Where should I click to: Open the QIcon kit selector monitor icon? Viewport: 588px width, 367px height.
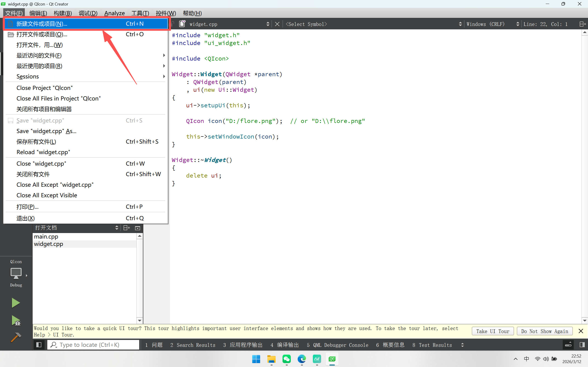[16, 273]
